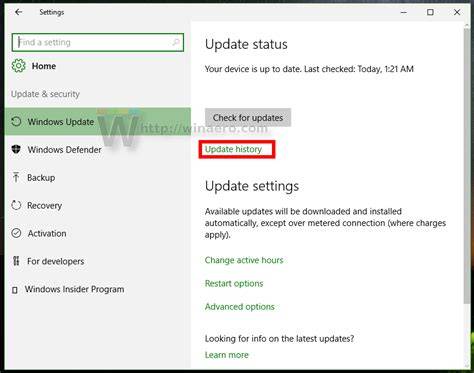Click the Check for updates button

[x=248, y=117]
